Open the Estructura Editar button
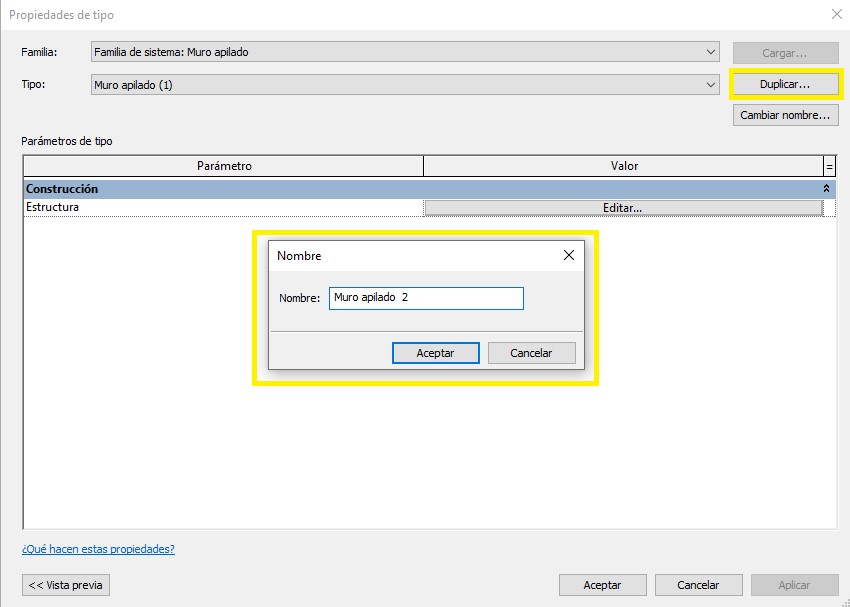The height and width of the screenshot is (607, 850). click(x=622, y=208)
